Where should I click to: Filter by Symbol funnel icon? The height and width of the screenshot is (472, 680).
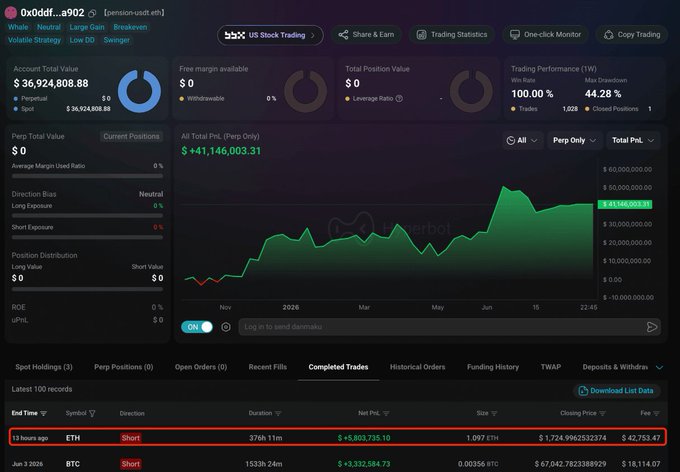tap(92, 413)
